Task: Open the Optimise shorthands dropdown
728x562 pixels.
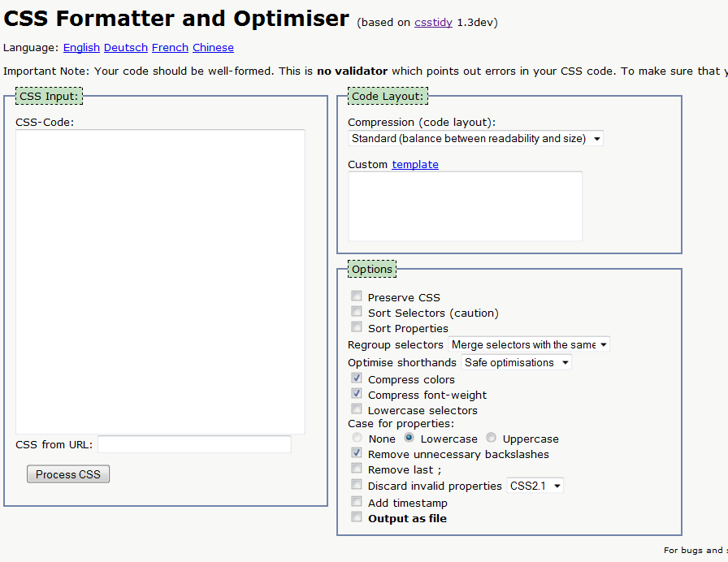Action: coord(516,362)
